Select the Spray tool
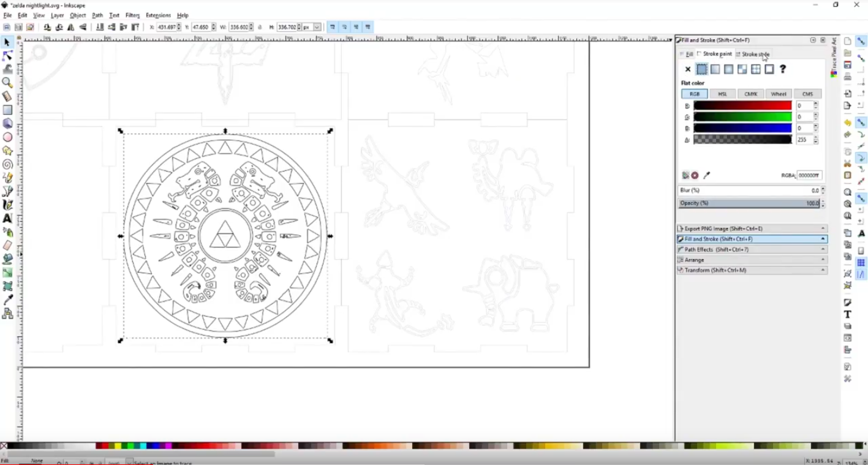Viewport: 868px width, 465px height. [x=7, y=232]
